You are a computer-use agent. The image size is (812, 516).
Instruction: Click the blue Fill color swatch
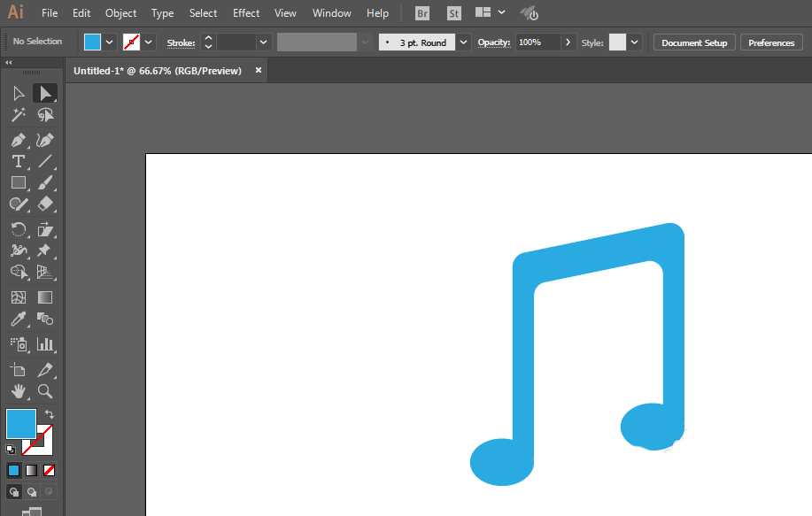pos(20,425)
